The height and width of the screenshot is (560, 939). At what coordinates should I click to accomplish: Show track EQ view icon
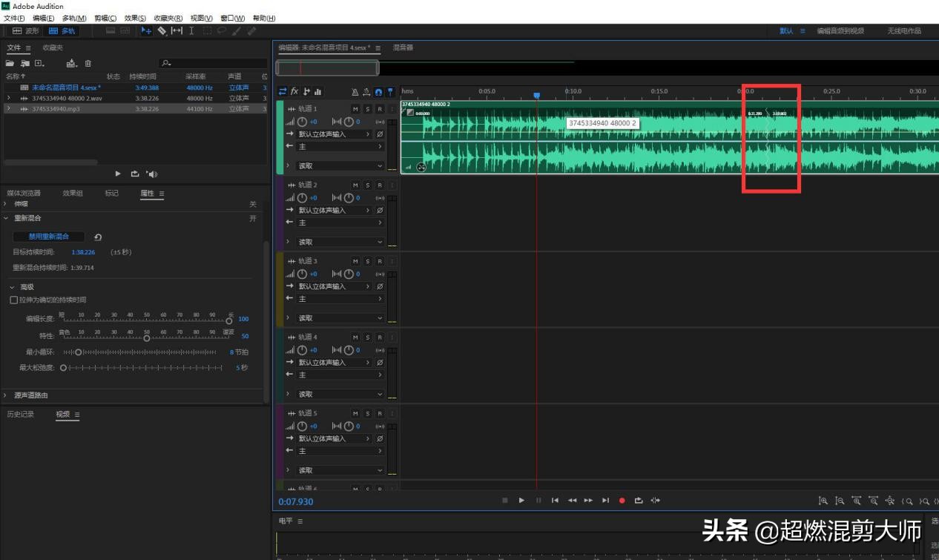point(317,92)
